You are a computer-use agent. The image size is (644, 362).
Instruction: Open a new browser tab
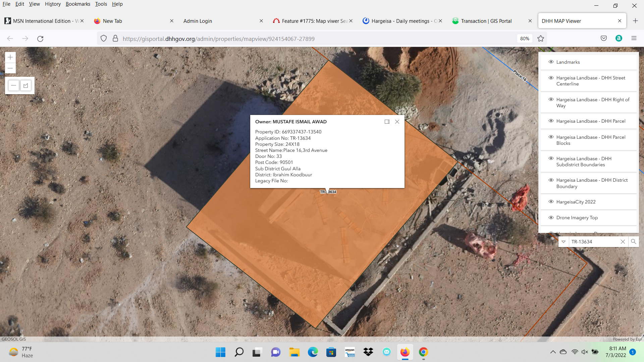click(635, 21)
